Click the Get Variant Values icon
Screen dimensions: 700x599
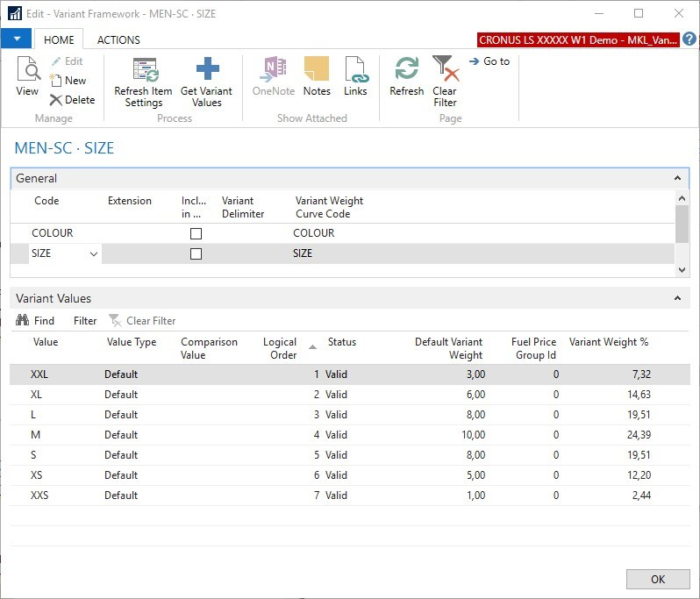point(207,70)
